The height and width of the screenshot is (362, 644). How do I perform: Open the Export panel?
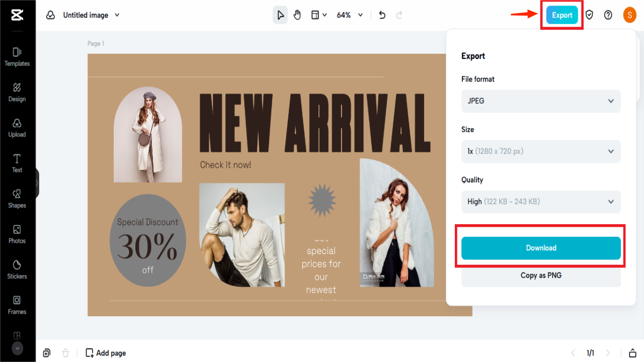[x=561, y=15]
